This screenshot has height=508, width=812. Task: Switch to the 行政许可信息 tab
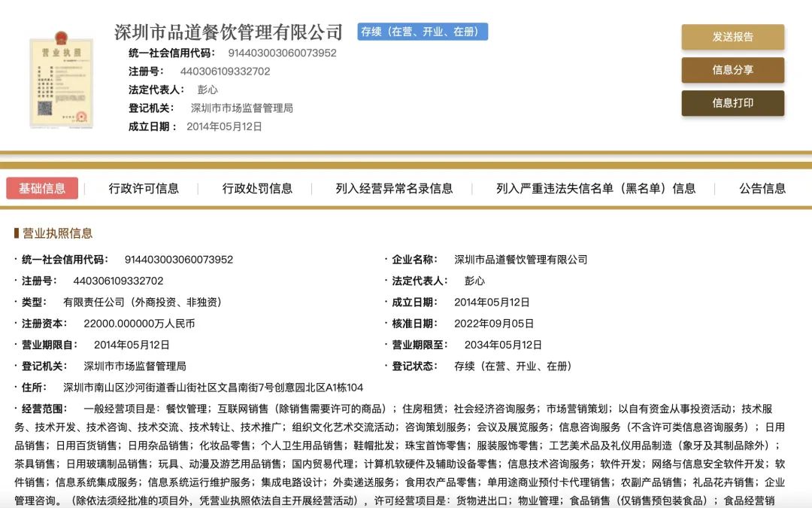click(144, 188)
